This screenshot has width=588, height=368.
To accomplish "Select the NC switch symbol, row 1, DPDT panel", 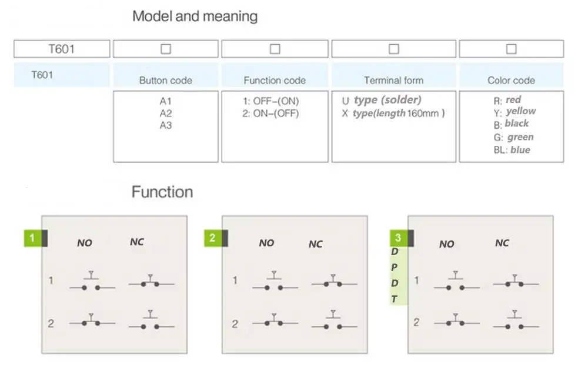I will [515, 282].
